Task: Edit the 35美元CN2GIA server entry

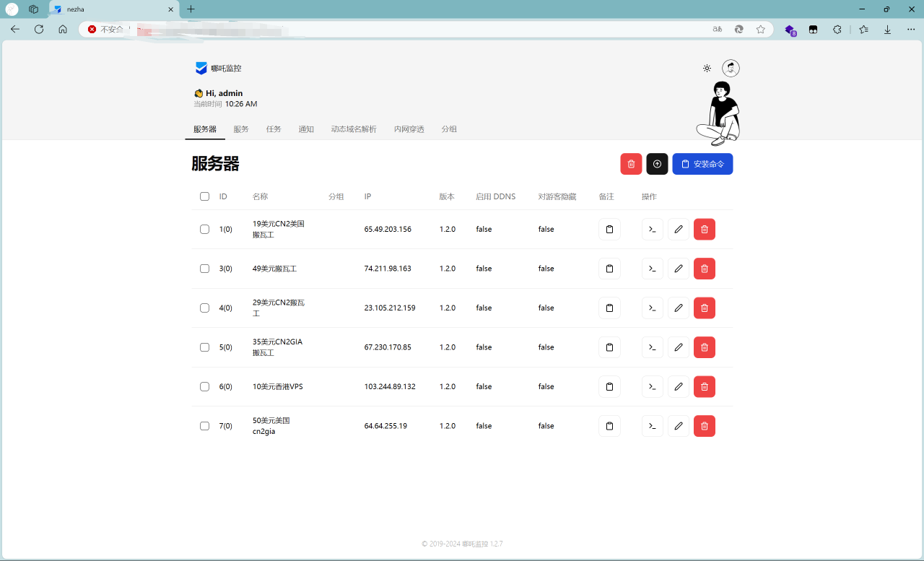Action: tap(678, 347)
